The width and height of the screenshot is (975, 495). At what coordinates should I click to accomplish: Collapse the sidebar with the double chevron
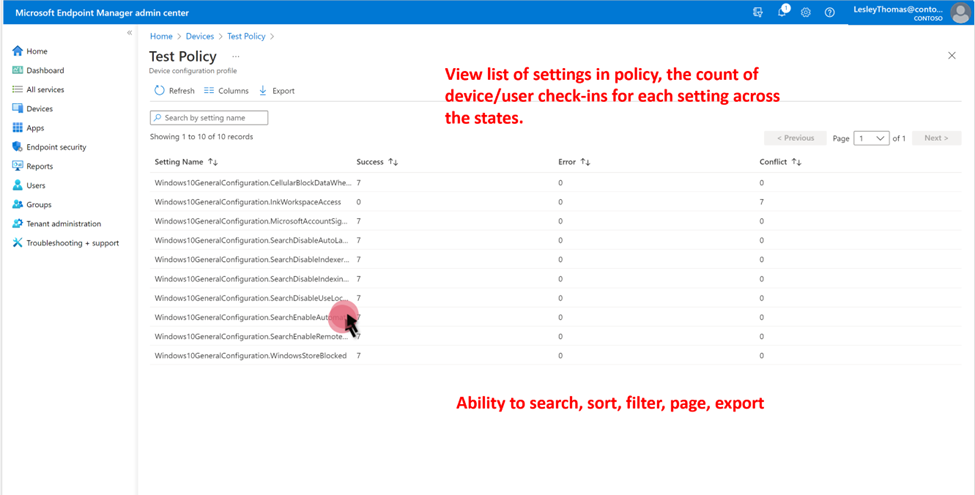[129, 32]
